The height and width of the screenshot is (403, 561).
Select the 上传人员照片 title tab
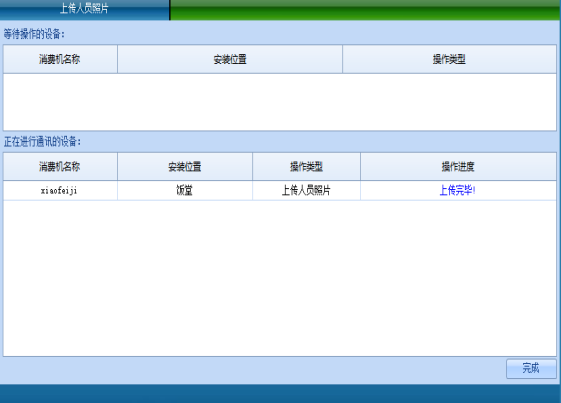(x=84, y=9)
